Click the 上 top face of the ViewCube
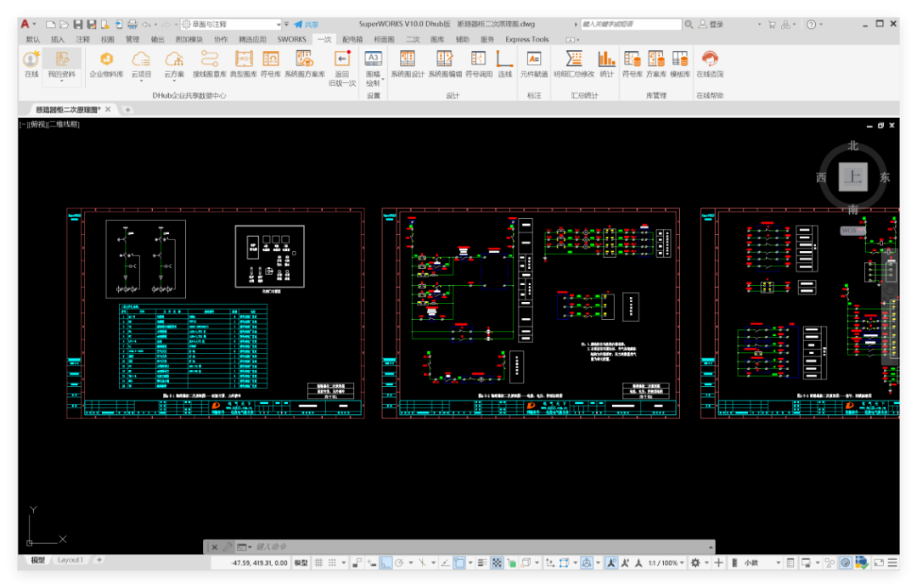Screen dimensions: 917x588 coord(852,176)
